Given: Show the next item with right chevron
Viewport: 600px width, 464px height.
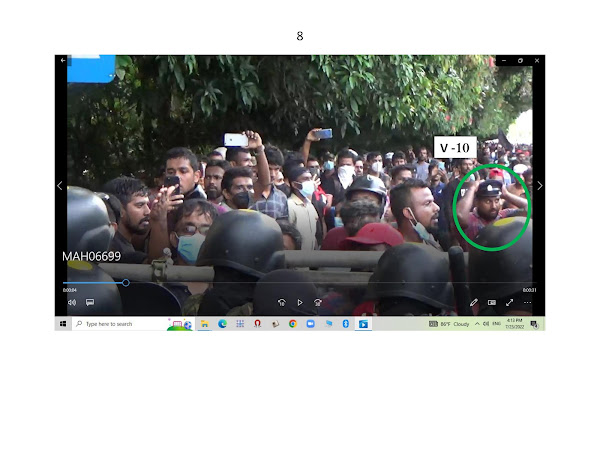Looking at the screenshot, I should pyautogui.click(x=540, y=186).
